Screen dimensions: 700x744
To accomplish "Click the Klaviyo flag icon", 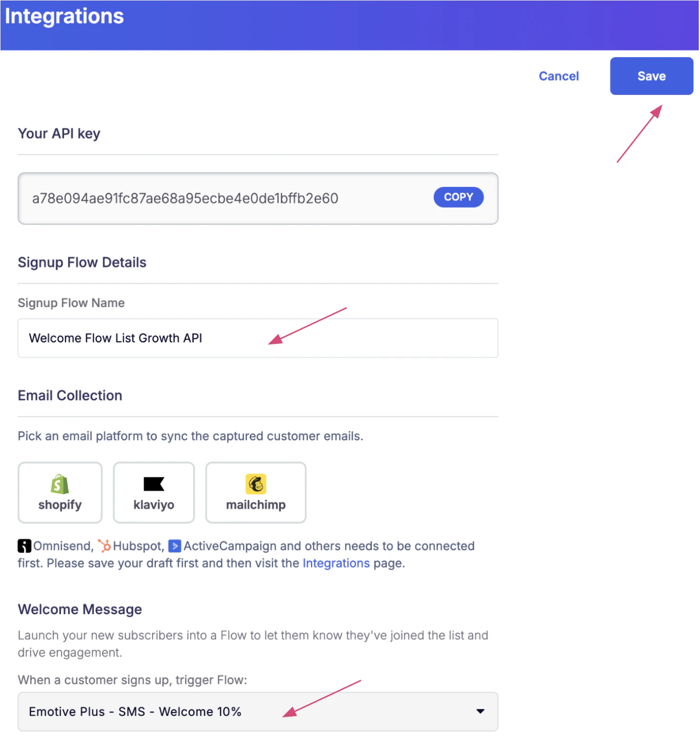I will (153, 484).
